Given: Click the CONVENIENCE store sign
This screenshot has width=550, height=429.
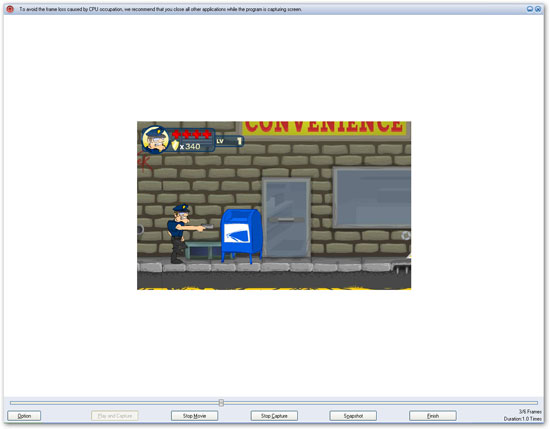Looking at the screenshot, I should tap(324, 128).
